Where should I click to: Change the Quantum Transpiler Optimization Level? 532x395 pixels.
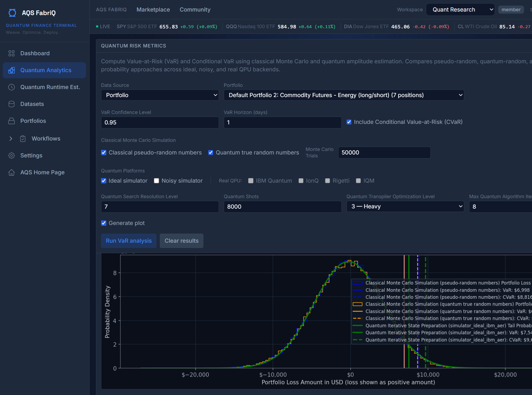pyautogui.click(x=405, y=206)
